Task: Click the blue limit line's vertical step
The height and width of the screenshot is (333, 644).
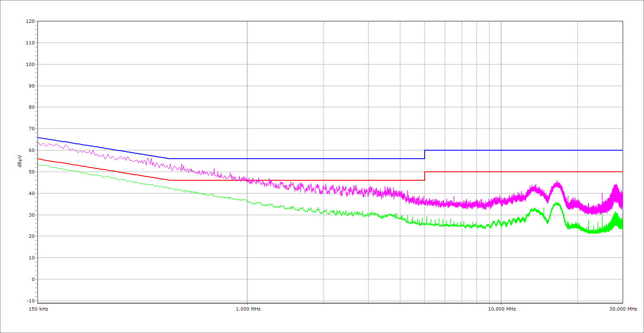Action: [425, 154]
